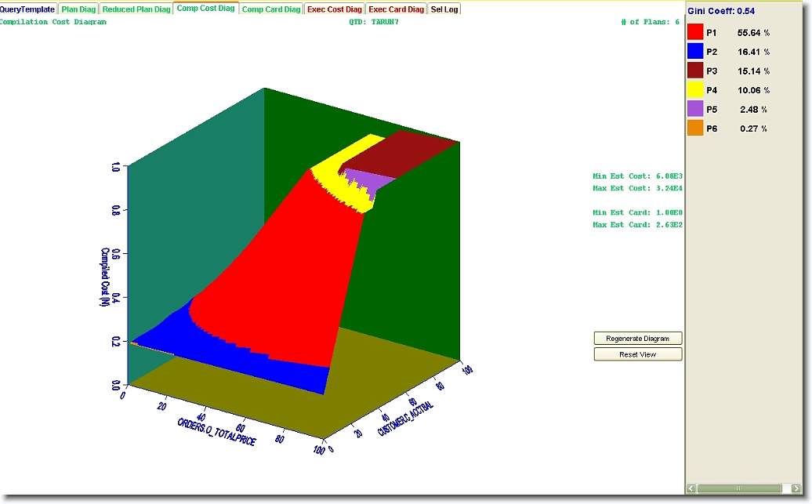Open the Sel Log tab
The width and height of the screenshot is (812, 504).
(x=444, y=9)
